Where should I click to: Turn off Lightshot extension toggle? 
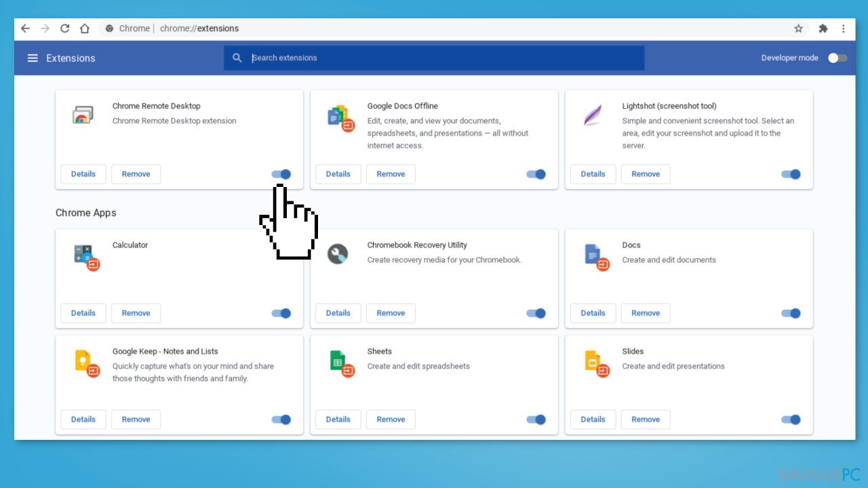point(791,174)
